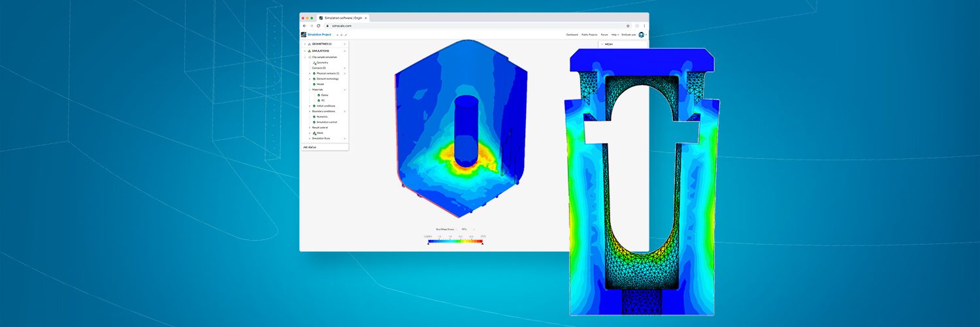Screen dimensions: 980x327
Task: Click the browser reload icon
Action: pyautogui.click(x=318, y=26)
